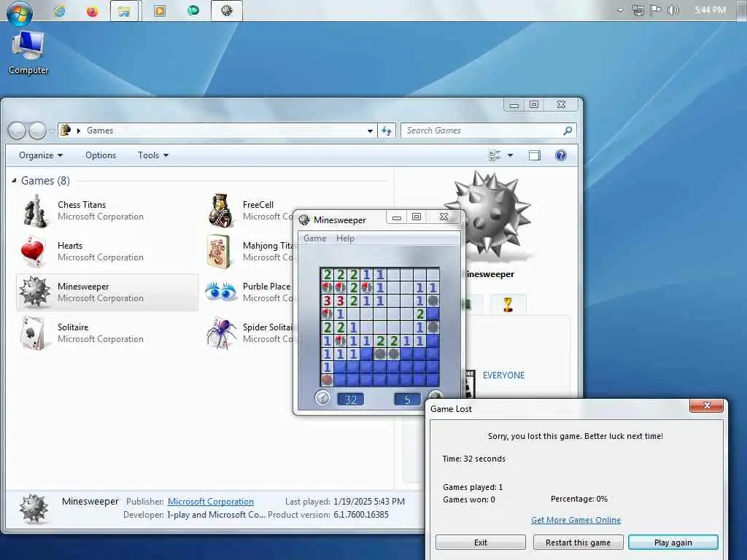Click the mines remaining counter 5

click(407, 400)
